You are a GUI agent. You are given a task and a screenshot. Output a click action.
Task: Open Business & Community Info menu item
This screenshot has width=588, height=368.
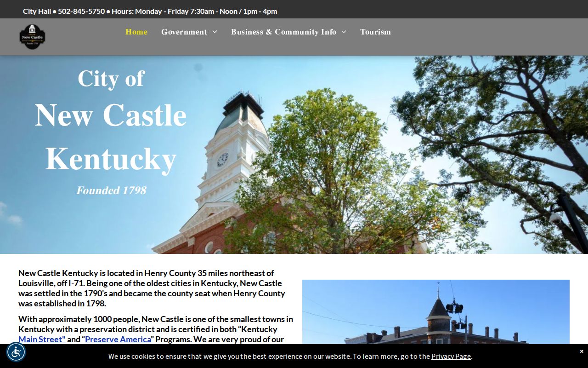pos(283,32)
